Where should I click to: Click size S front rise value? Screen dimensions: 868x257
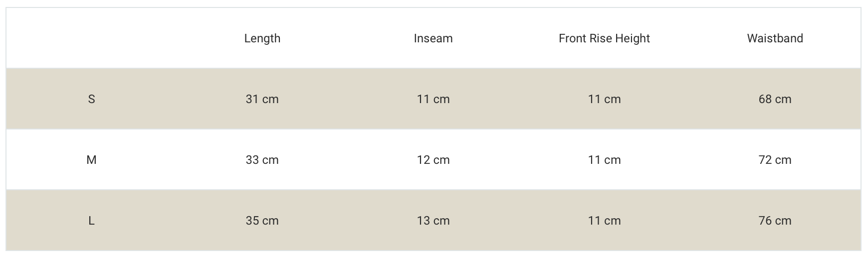pos(604,99)
